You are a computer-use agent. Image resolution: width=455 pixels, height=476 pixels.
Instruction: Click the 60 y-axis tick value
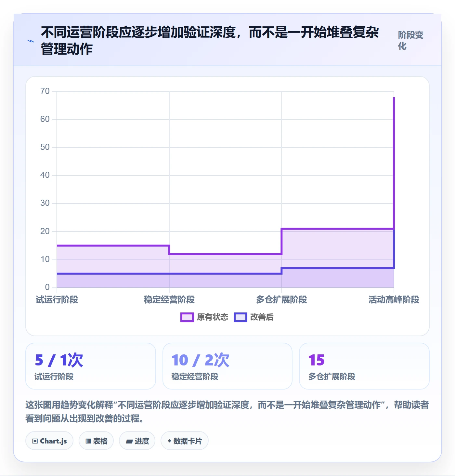(x=45, y=119)
